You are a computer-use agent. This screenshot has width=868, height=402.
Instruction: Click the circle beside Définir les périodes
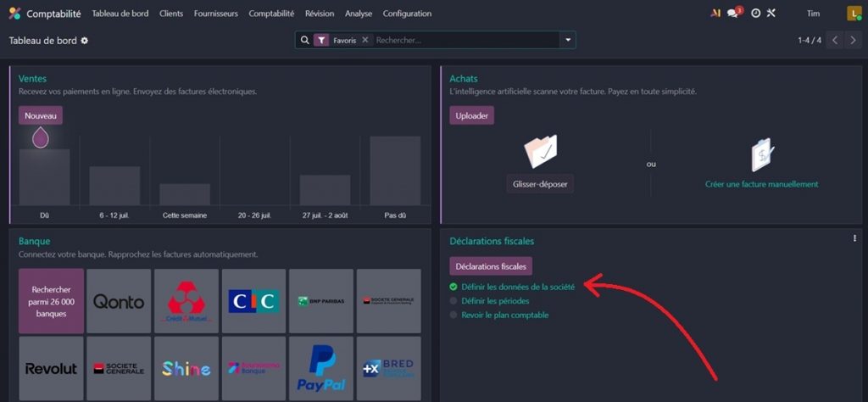(453, 301)
